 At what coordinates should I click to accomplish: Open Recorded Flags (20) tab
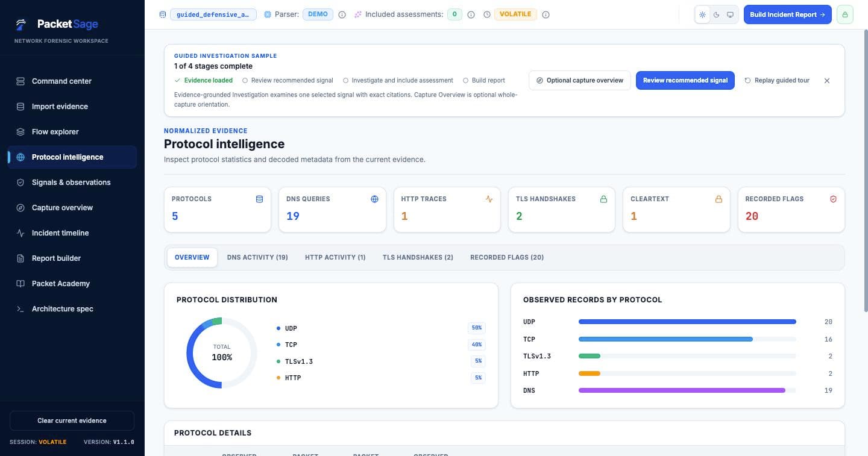click(x=507, y=257)
